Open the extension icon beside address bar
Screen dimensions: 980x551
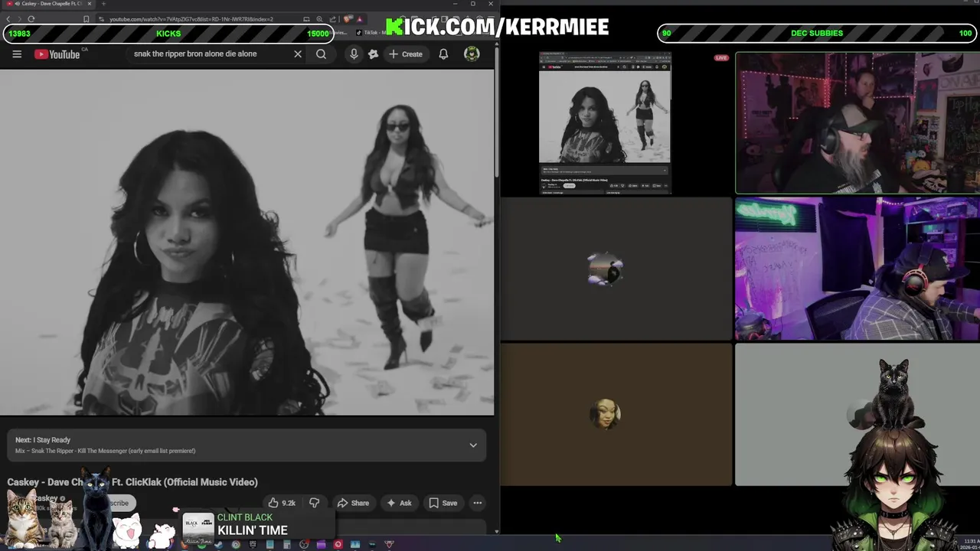coord(348,19)
